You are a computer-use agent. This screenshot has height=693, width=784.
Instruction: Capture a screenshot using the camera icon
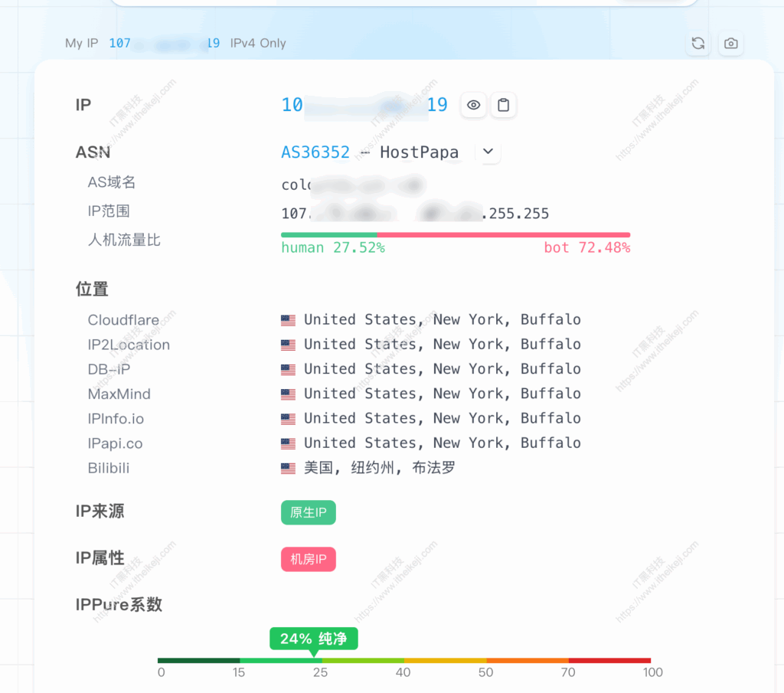click(730, 44)
